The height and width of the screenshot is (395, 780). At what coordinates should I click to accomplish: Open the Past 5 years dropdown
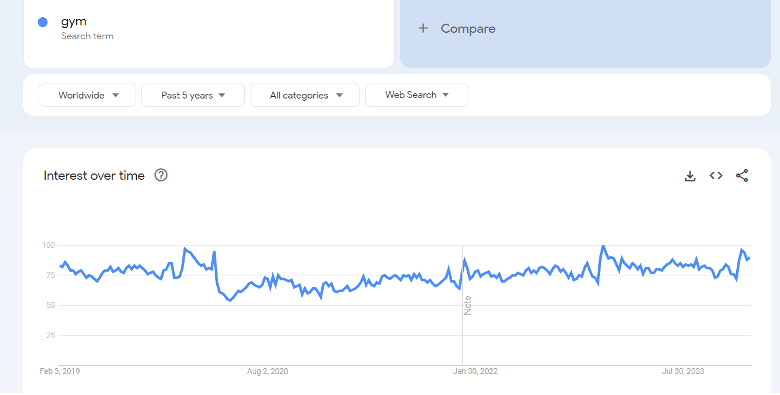click(193, 95)
